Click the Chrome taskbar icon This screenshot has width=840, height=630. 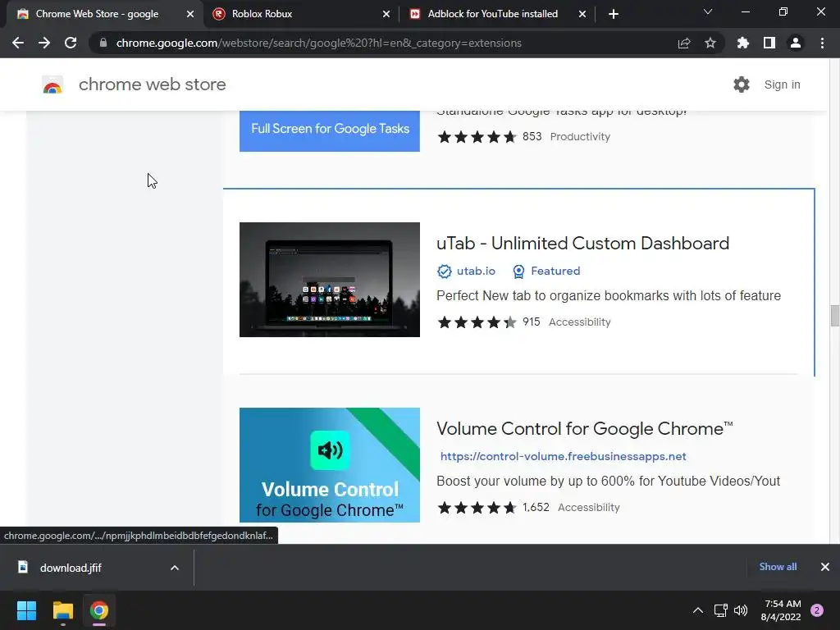pos(99,610)
